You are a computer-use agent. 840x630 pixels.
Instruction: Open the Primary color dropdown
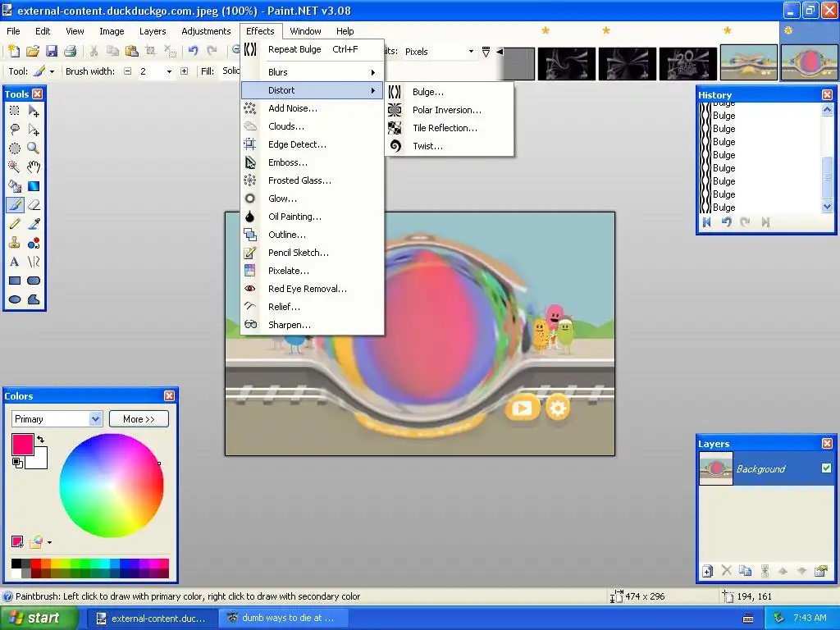95,419
